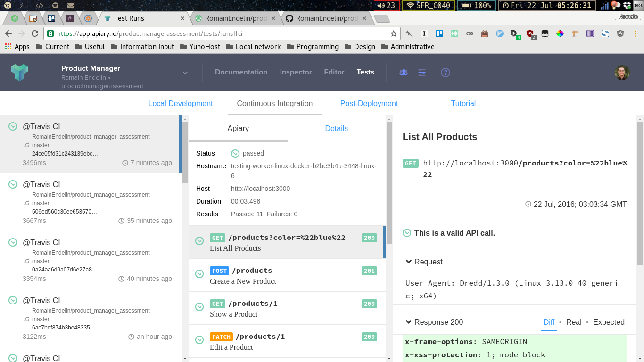Screen dimensions: 644x362
Task: Open the Tests section
Action: (x=365, y=72)
